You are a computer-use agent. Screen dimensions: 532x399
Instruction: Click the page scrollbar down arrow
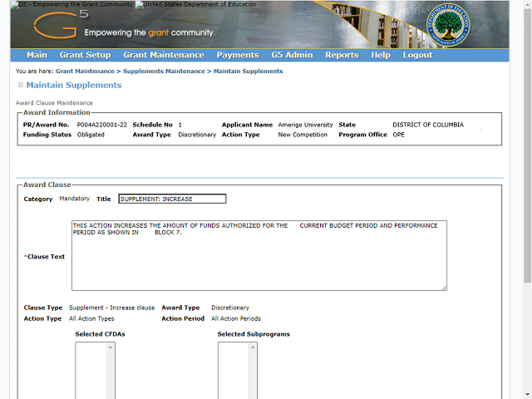click(x=528, y=395)
